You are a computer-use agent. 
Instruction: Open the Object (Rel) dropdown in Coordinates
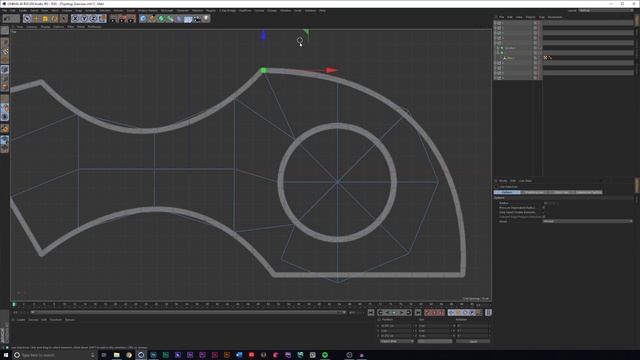coord(396,341)
